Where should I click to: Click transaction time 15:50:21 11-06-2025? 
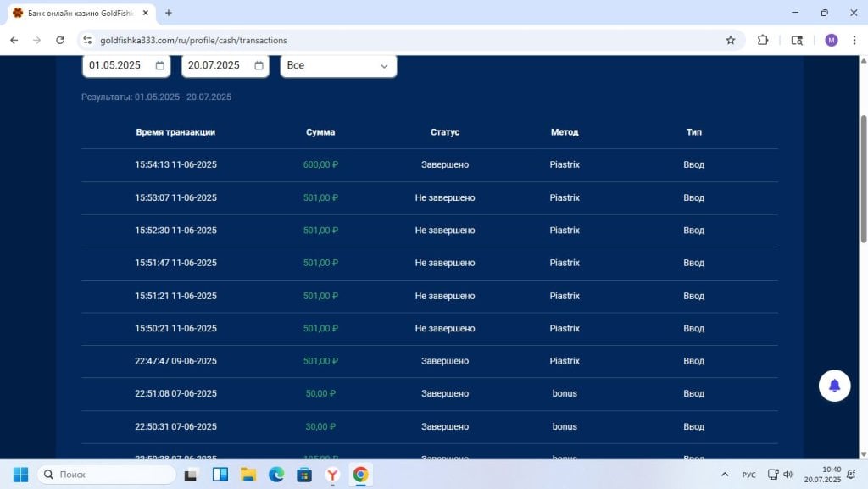(175, 328)
